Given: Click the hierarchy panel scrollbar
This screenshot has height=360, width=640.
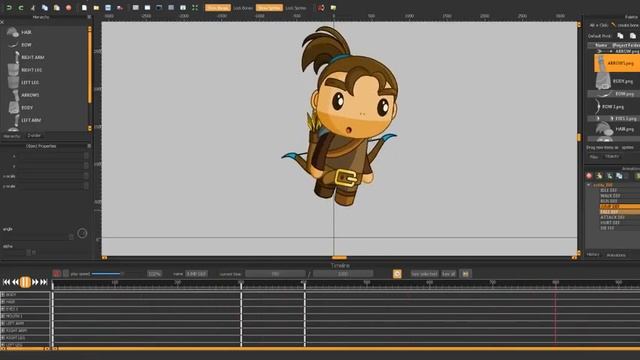Looking at the screenshot, I should 90,65.
